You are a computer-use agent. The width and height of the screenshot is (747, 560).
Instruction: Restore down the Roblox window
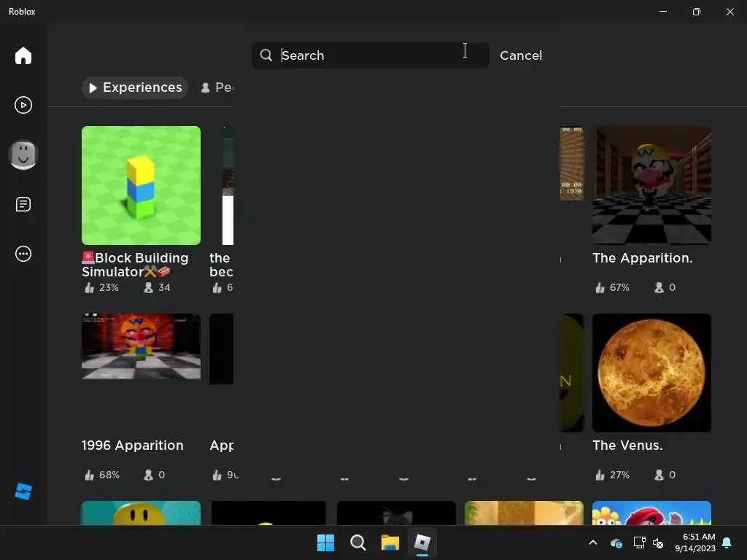(x=697, y=12)
